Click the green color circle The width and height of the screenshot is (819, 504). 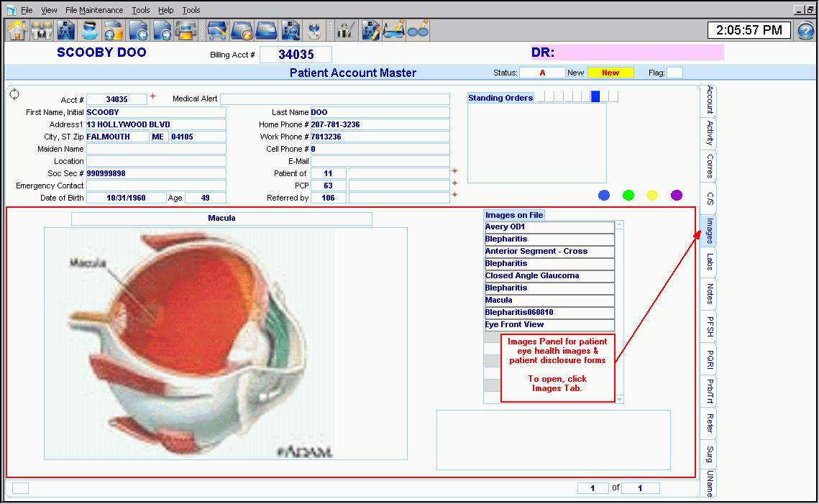coord(628,195)
